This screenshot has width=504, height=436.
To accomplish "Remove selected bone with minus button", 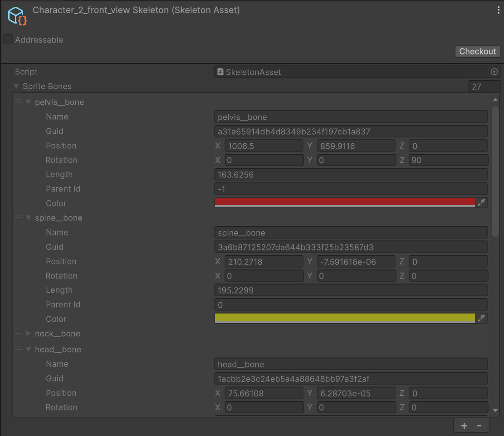I will pos(480,426).
